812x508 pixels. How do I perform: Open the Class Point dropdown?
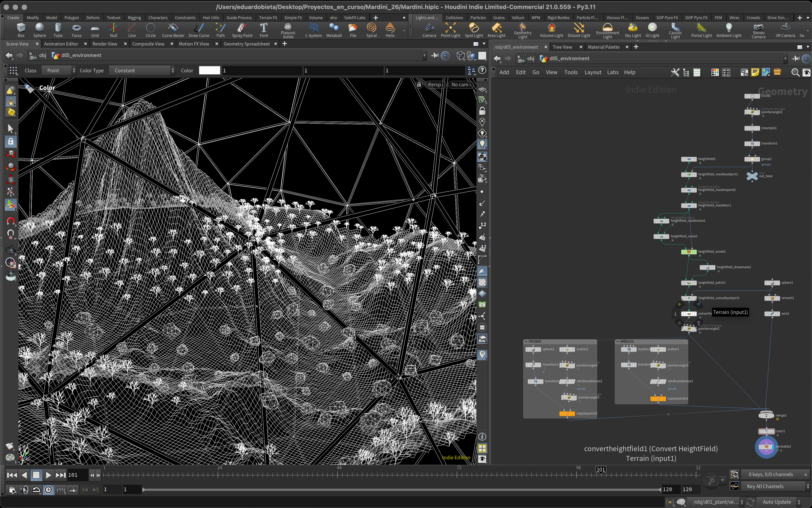coord(59,71)
